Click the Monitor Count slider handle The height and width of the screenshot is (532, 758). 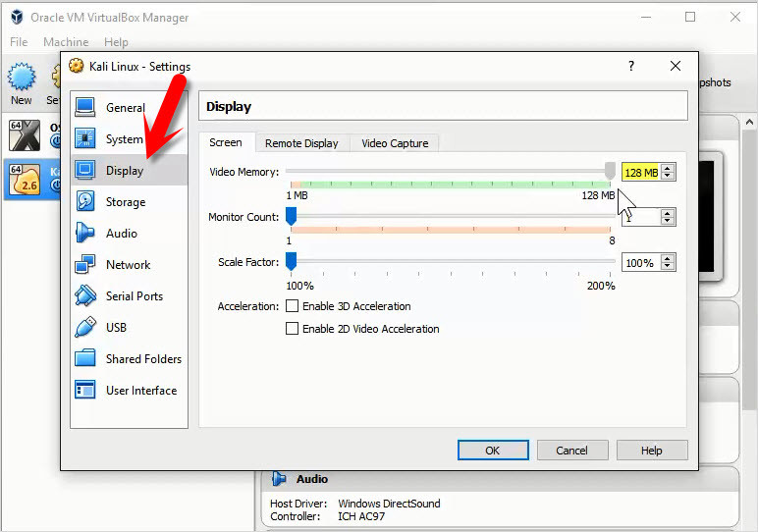291,216
